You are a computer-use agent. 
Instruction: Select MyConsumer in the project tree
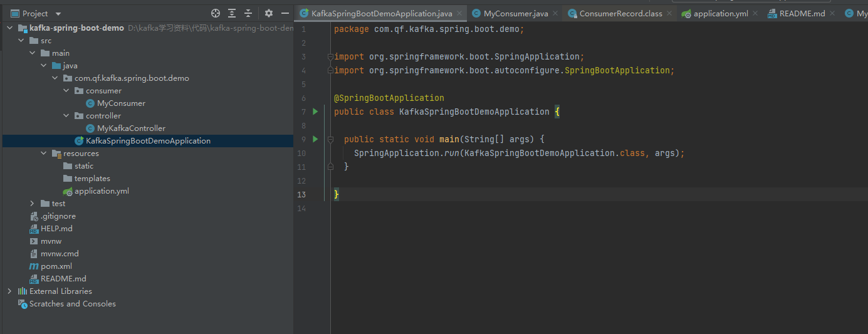121,103
